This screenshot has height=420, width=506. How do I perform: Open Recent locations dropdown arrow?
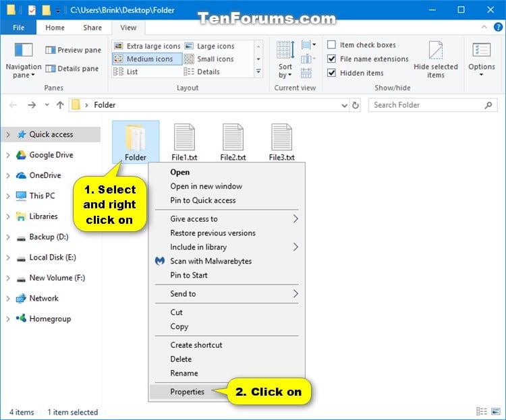coord(47,104)
